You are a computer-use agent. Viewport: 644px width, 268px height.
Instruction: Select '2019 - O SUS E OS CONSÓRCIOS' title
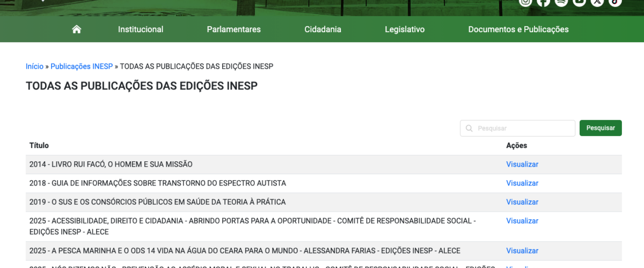(158, 202)
